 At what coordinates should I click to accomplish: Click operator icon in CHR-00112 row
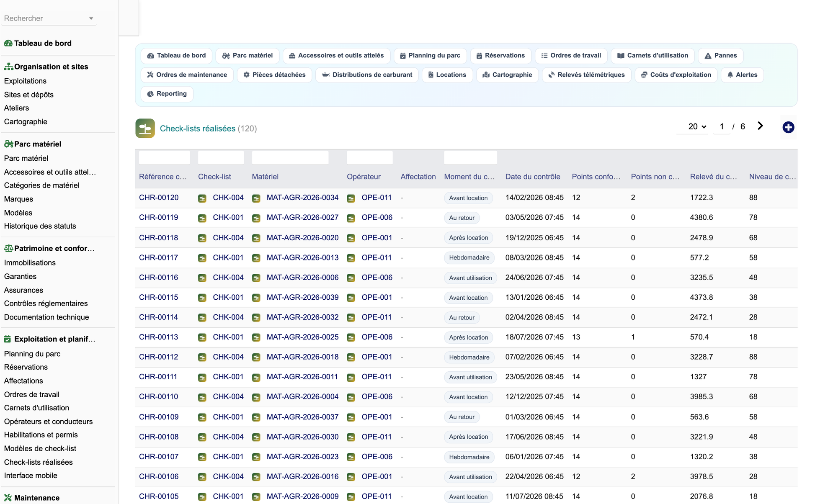coord(351,357)
